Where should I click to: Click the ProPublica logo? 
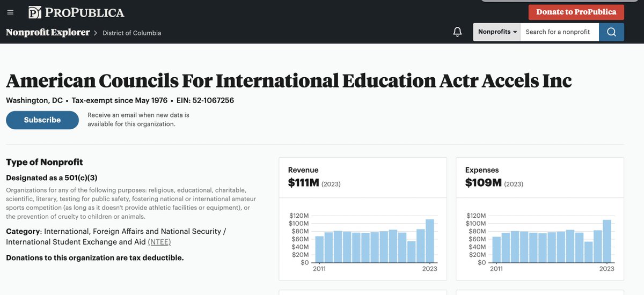(76, 12)
